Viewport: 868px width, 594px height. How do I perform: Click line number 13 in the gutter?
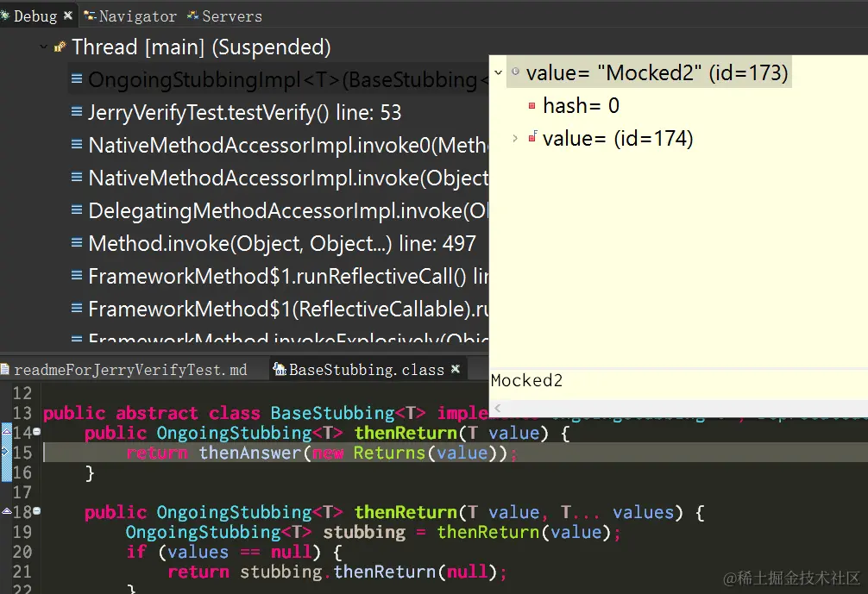pos(22,413)
